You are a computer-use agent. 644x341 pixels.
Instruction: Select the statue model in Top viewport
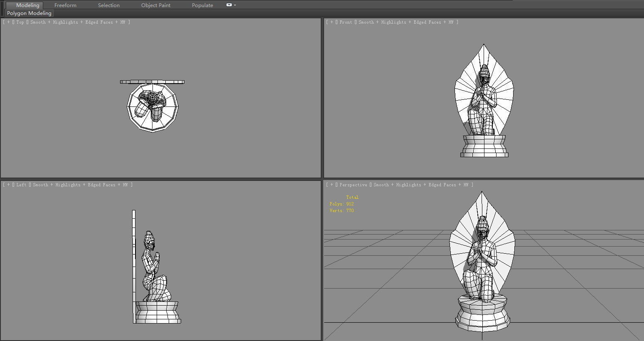152,106
